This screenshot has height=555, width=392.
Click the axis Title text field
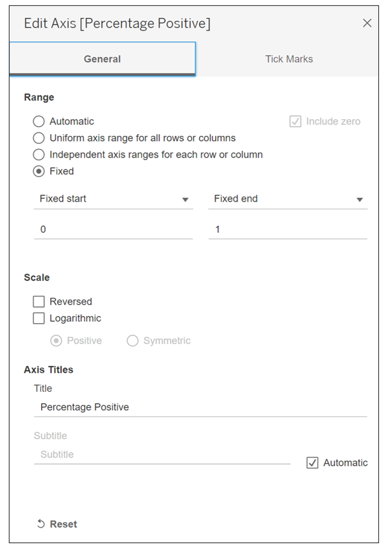tap(200, 407)
